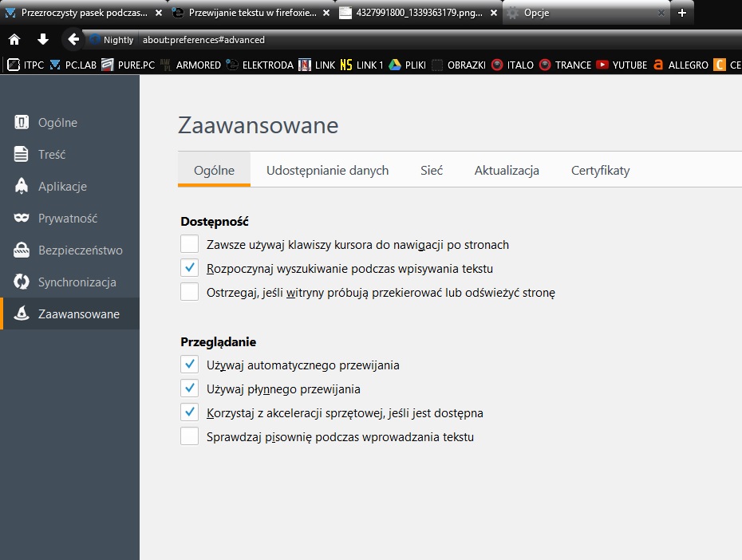Switch to 'Przewijanie tekstu w firefoxie' browser tab

coord(252,13)
